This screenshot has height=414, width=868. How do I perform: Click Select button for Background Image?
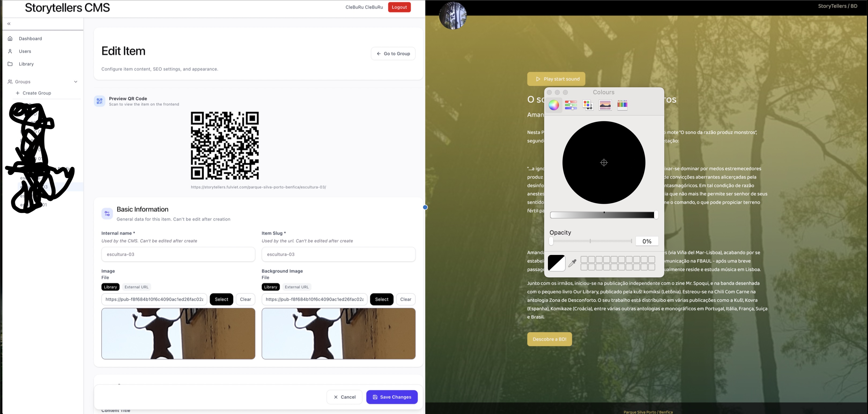click(382, 299)
